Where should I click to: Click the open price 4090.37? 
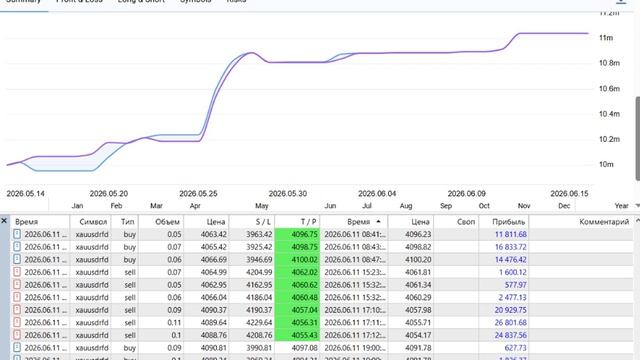coord(213,310)
